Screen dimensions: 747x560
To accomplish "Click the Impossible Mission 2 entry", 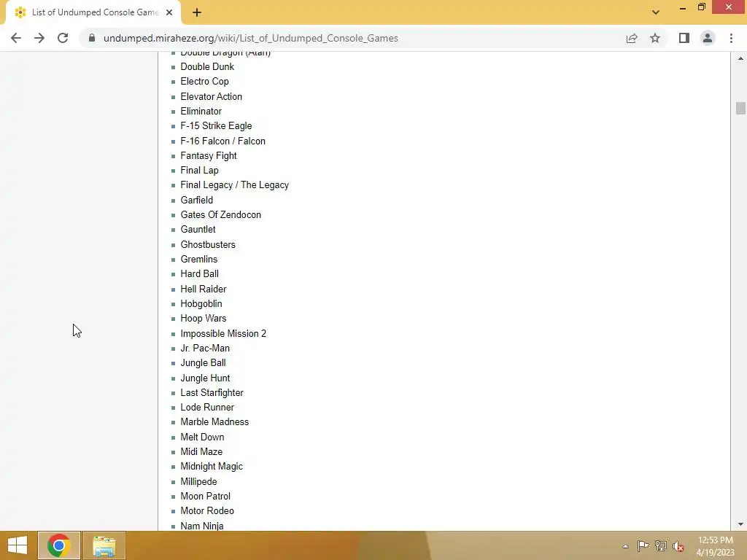I will click(x=223, y=333).
